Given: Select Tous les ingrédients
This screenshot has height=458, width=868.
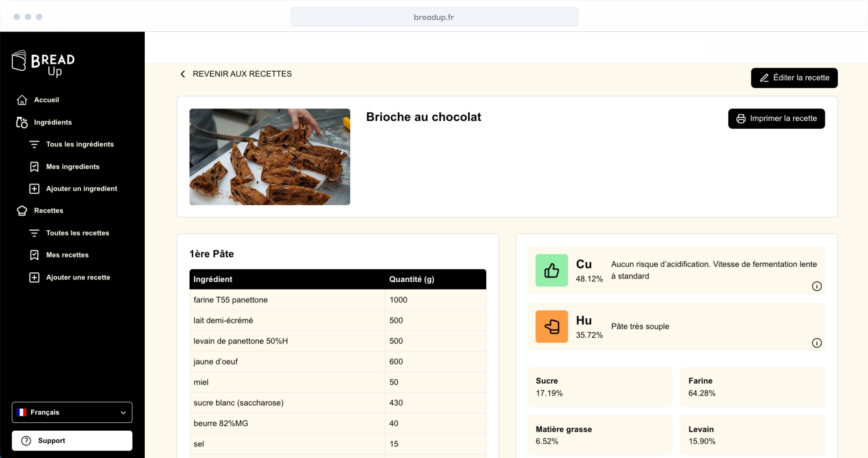Looking at the screenshot, I should pos(80,144).
